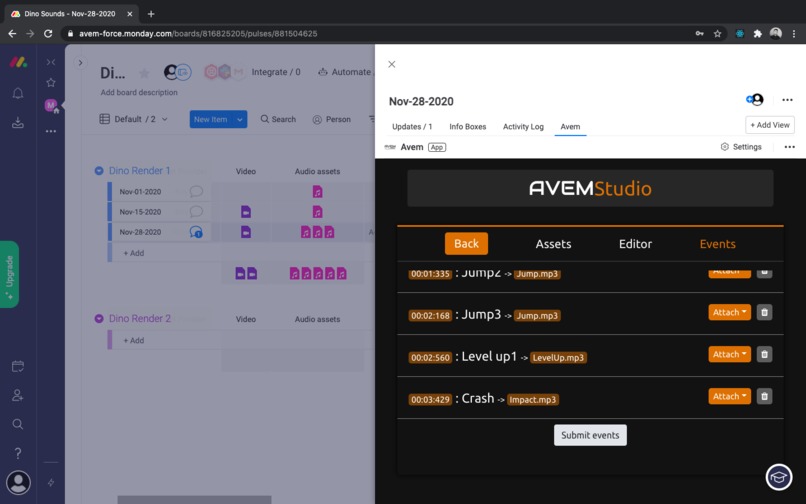Open conversation bubble for Nov-15-2020
Screen dimensions: 806x504
point(196,211)
